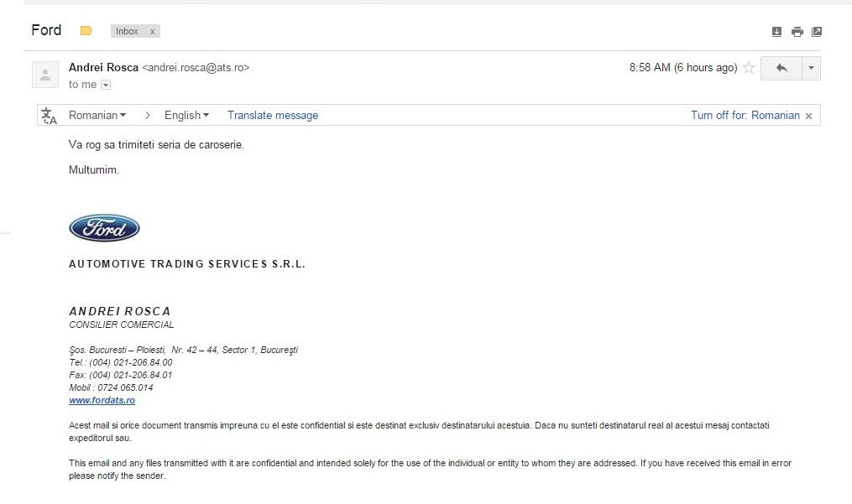
Task: Click the Ford logo in the signature
Action: pyautogui.click(x=104, y=228)
